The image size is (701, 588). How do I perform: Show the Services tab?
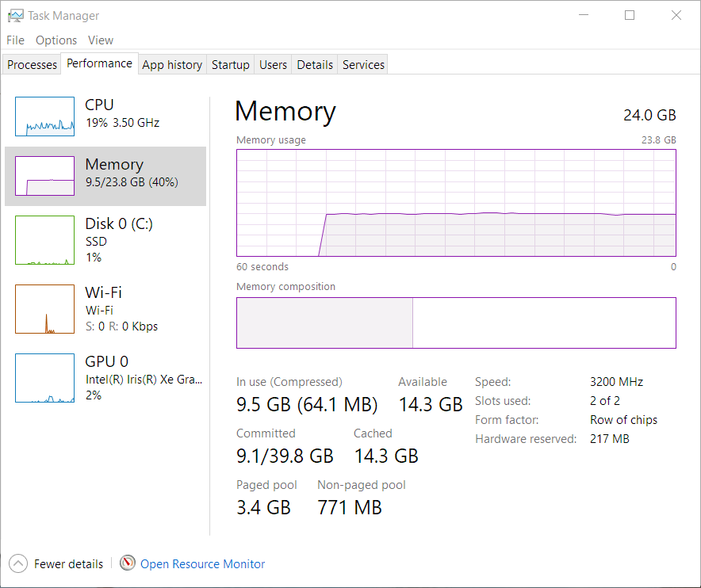click(x=363, y=65)
